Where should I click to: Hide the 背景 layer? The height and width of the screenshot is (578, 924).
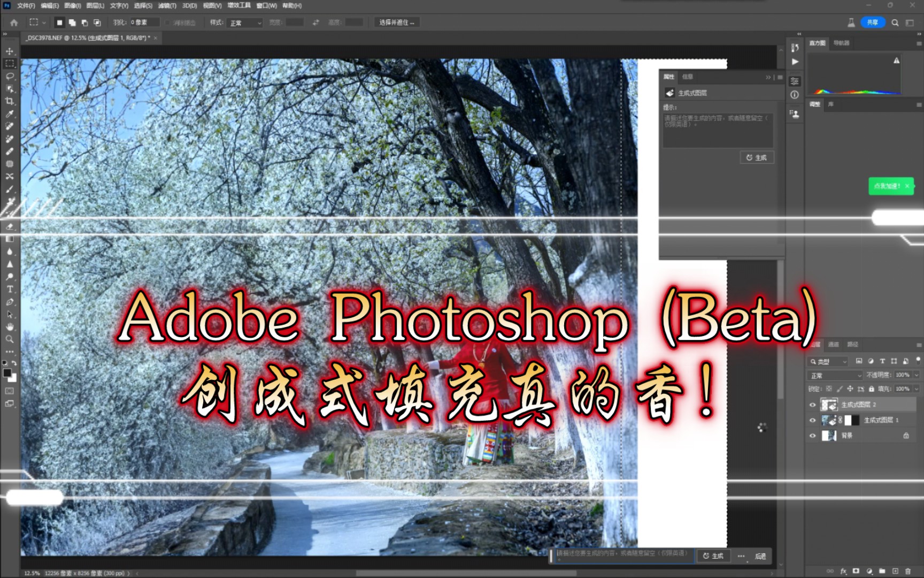(813, 436)
